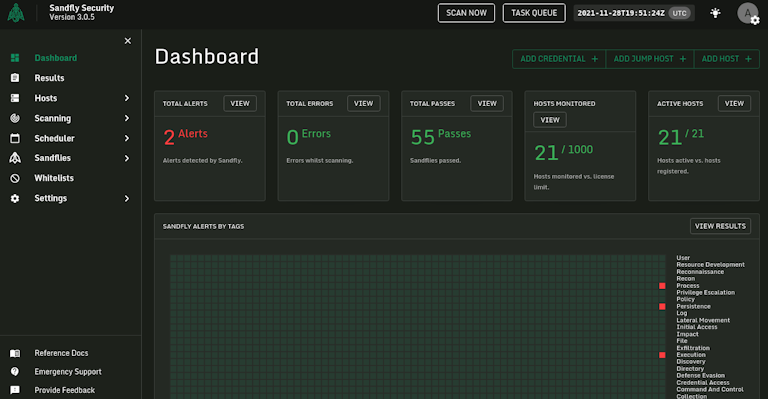Viewport: 768px width, 399px height.
Task: Click the 'Exfiltration' tag label
Action: [x=693, y=348]
